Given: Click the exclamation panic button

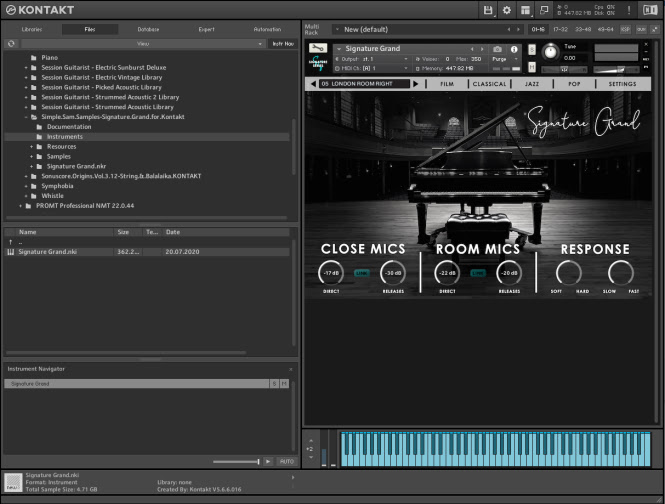Looking at the screenshot, I should point(629,10).
